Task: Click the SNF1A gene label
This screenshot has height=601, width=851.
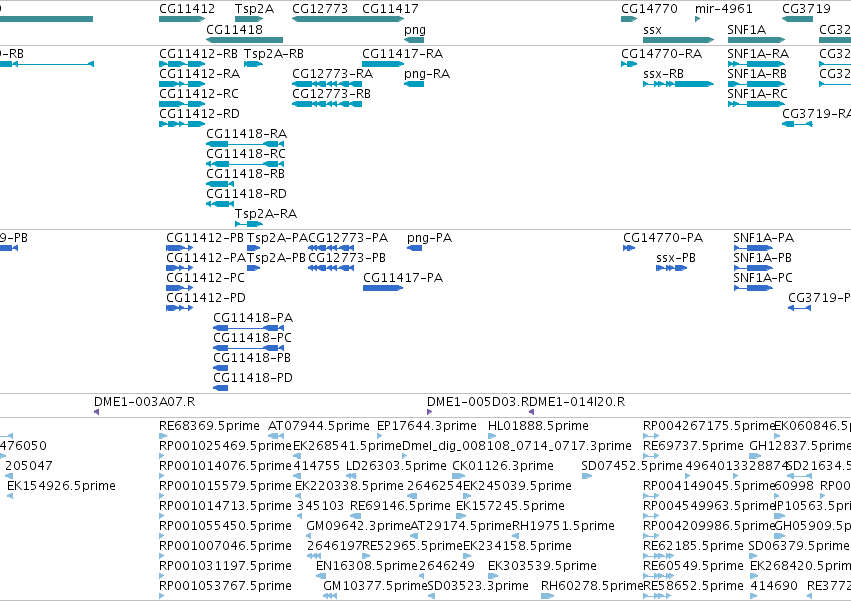Action: pyautogui.click(x=746, y=29)
